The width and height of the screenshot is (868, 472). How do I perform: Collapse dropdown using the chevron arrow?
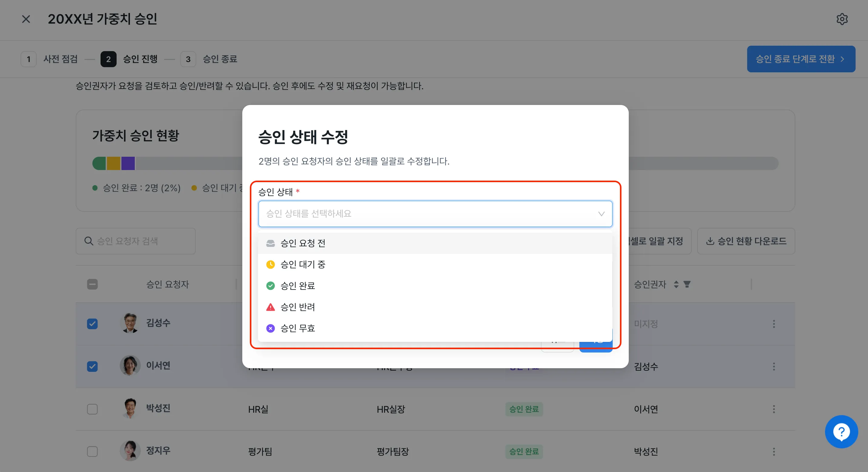click(x=601, y=214)
